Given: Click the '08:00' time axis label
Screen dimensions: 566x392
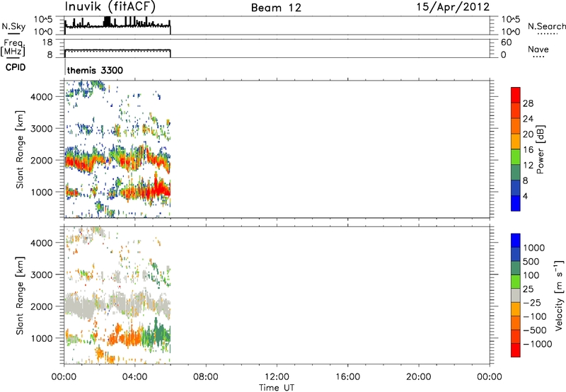Looking at the screenshot, I should pyautogui.click(x=205, y=377).
